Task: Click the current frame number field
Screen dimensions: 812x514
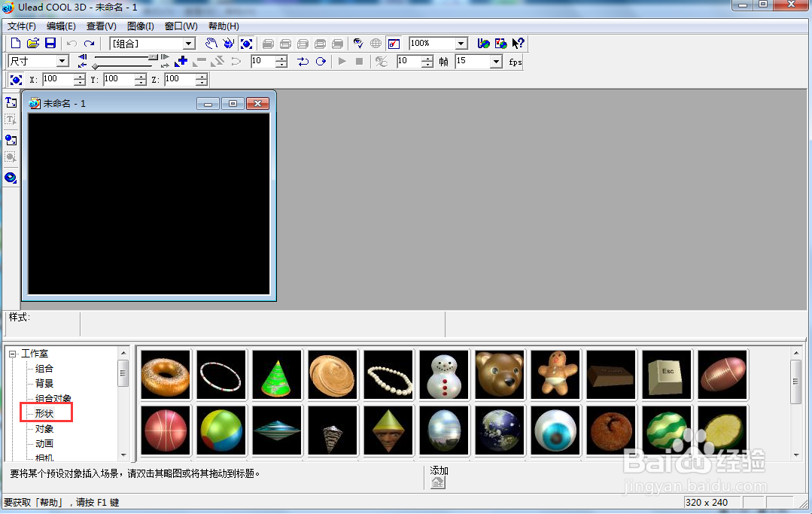Action: point(263,61)
